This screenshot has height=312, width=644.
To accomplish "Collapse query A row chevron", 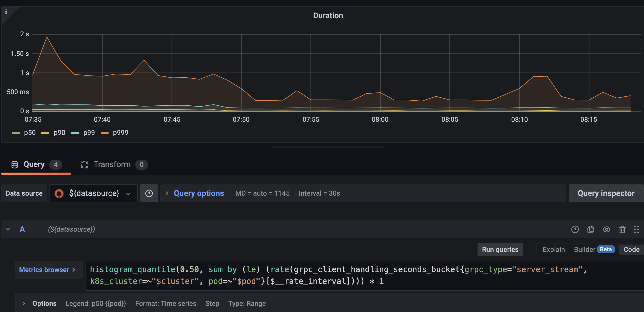I will [x=8, y=229].
